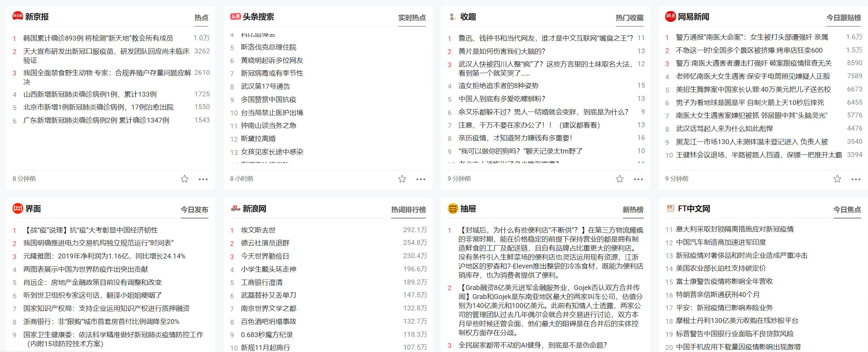Open 渣女拒绝追求者的8种姿势 headline
The width and height of the screenshot is (868, 352).
tap(499, 86)
